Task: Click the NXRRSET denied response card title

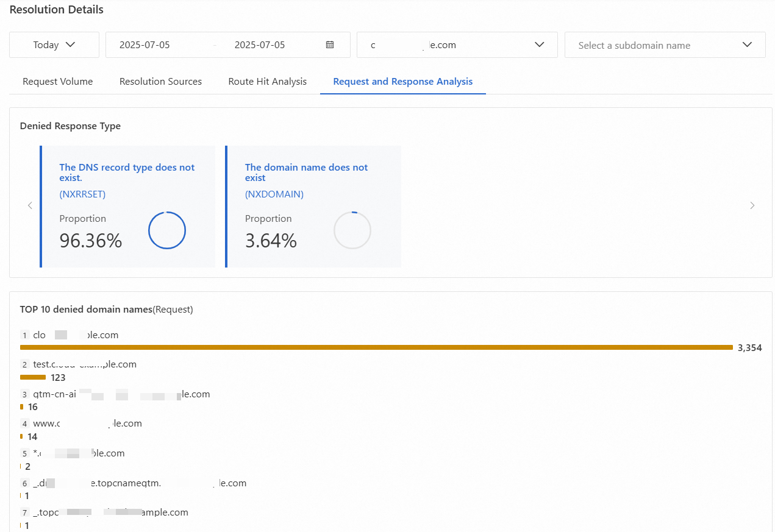Action: tap(127, 172)
